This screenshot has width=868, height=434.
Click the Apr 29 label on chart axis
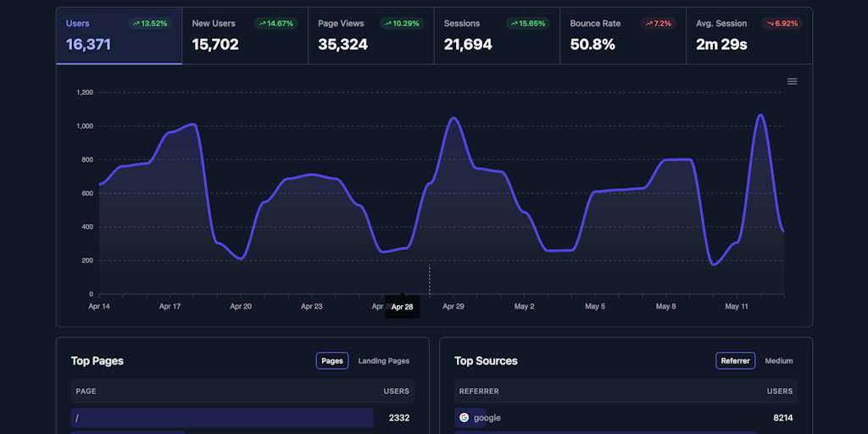point(453,306)
